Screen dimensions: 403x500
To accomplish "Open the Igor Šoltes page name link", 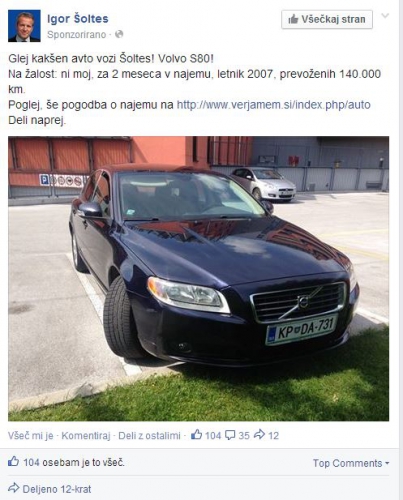I will click(78, 19).
